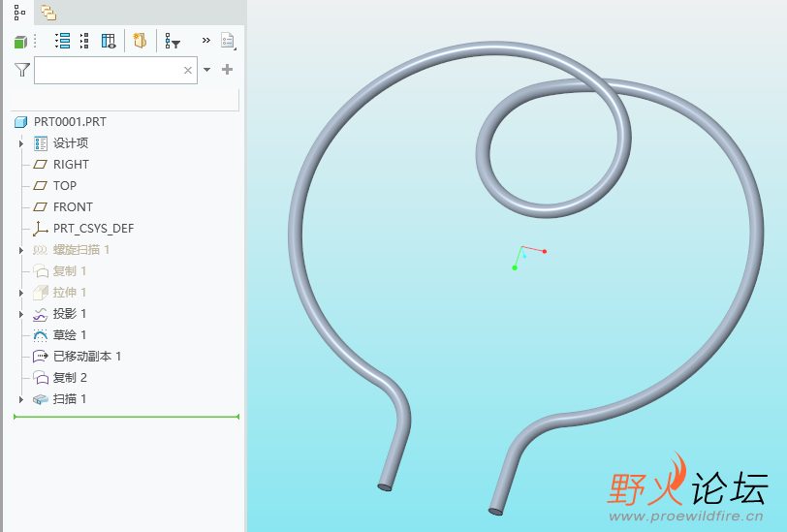Select the FRONT datum plane
This screenshot has height=532, width=787.
[x=73, y=207]
